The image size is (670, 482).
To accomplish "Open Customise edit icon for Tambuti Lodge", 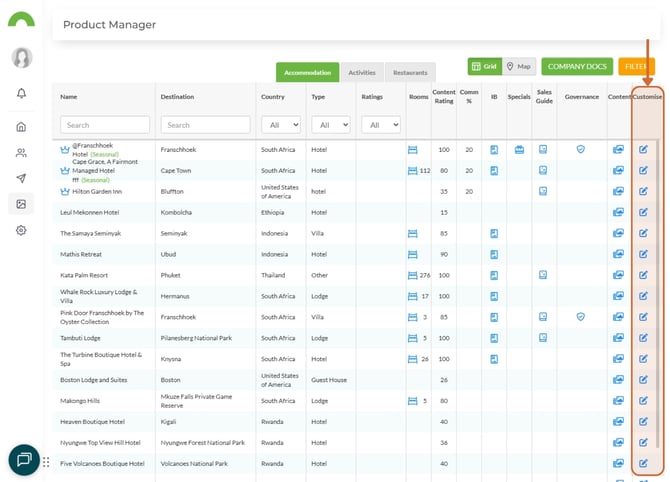I will pyautogui.click(x=643, y=338).
